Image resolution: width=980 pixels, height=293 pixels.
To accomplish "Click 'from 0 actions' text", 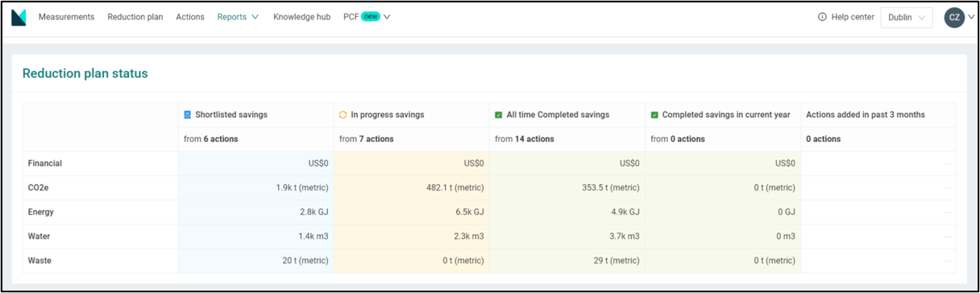I will (x=678, y=139).
